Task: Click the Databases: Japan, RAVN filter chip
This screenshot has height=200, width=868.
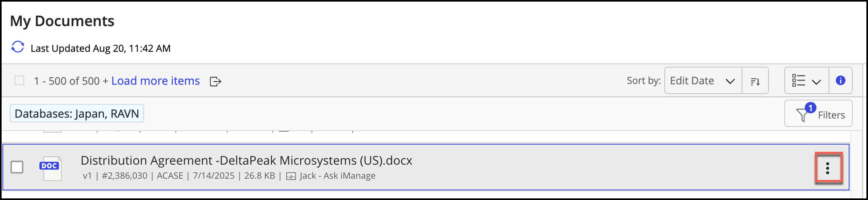Action: [76, 114]
